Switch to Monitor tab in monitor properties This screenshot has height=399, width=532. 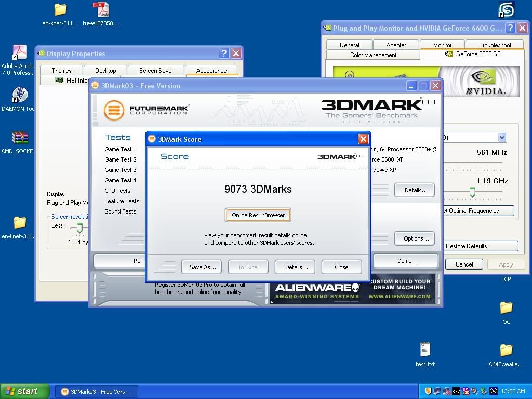[x=443, y=45]
